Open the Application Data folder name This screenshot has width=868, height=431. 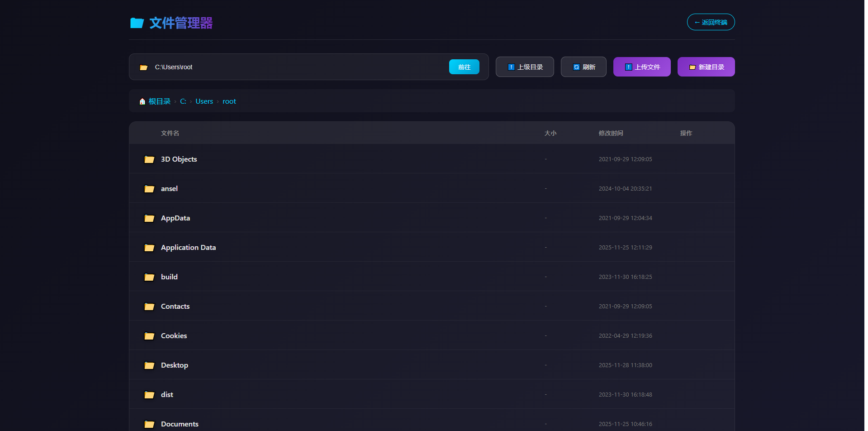189,248
